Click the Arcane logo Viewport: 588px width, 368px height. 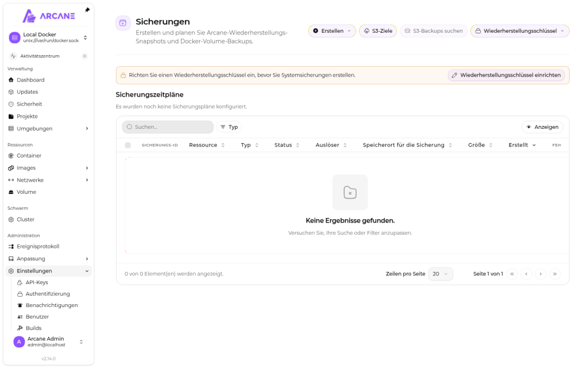pyautogui.click(x=49, y=16)
